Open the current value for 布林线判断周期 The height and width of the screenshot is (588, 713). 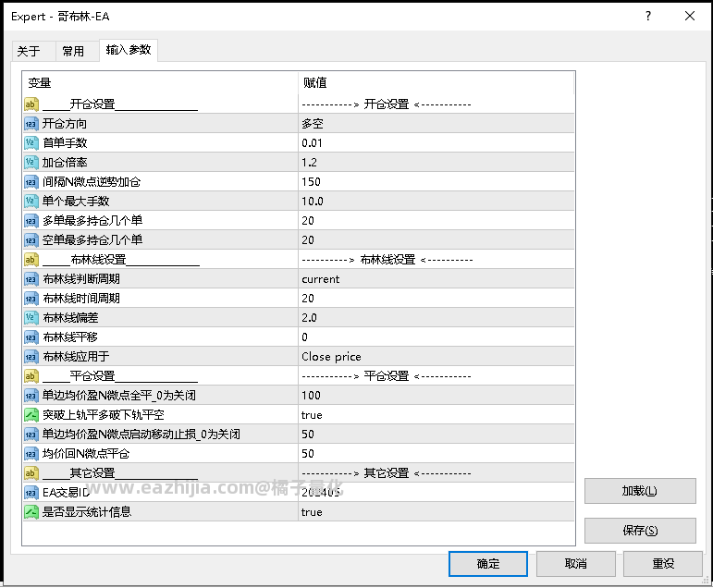[x=436, y=279]
